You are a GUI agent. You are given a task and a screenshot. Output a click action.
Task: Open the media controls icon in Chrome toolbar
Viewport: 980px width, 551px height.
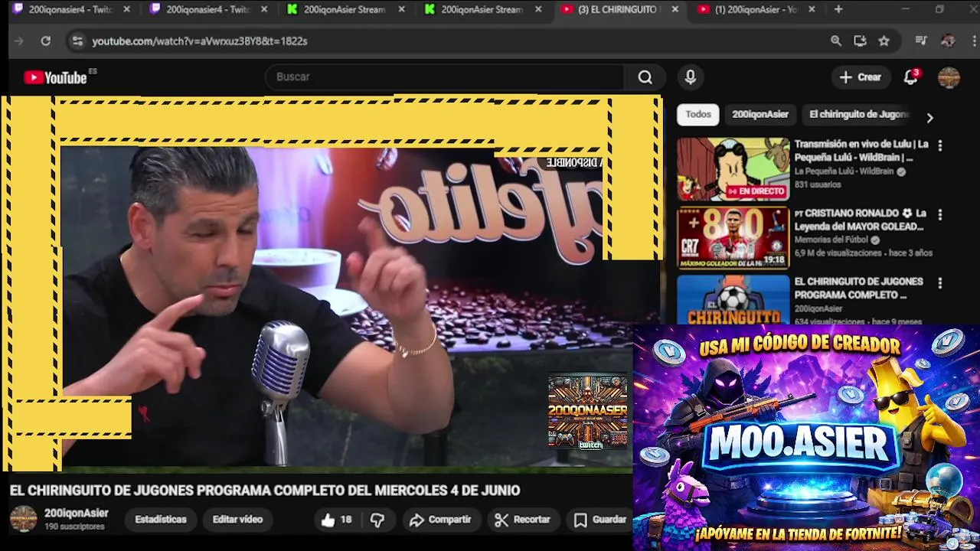[921, 41]
